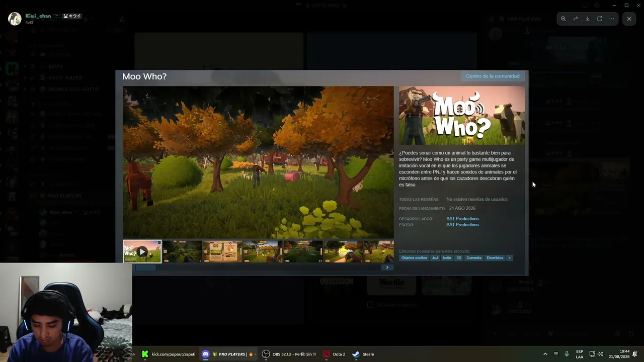The image size is (644, 362).
Task: Open the volume control tray icon
Action: click(600, 354)
